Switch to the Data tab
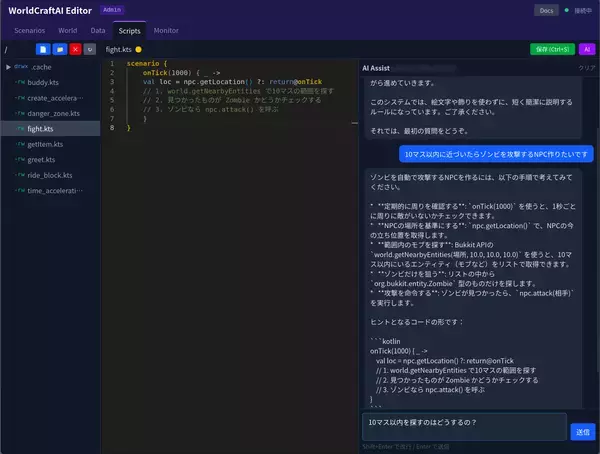 tap(98, 31)
